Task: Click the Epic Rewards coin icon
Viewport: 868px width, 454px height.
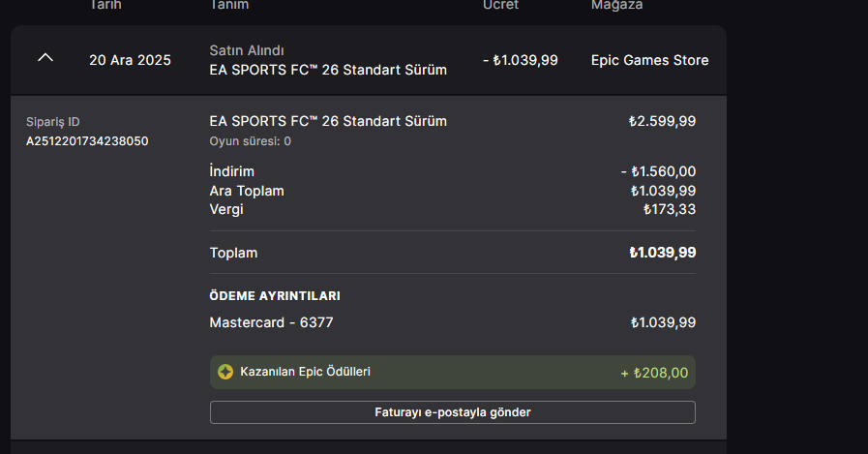Action: (x=225, y=372)
